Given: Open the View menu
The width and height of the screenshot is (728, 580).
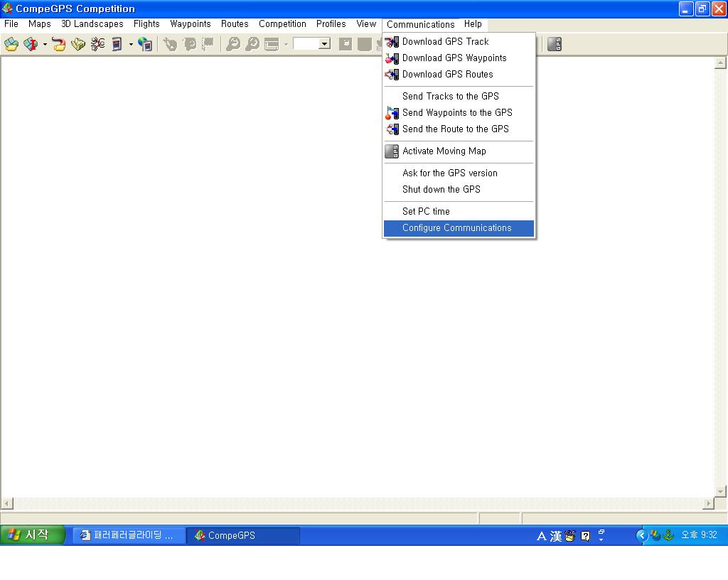Looking at the screenshot, I should [366, 24].
